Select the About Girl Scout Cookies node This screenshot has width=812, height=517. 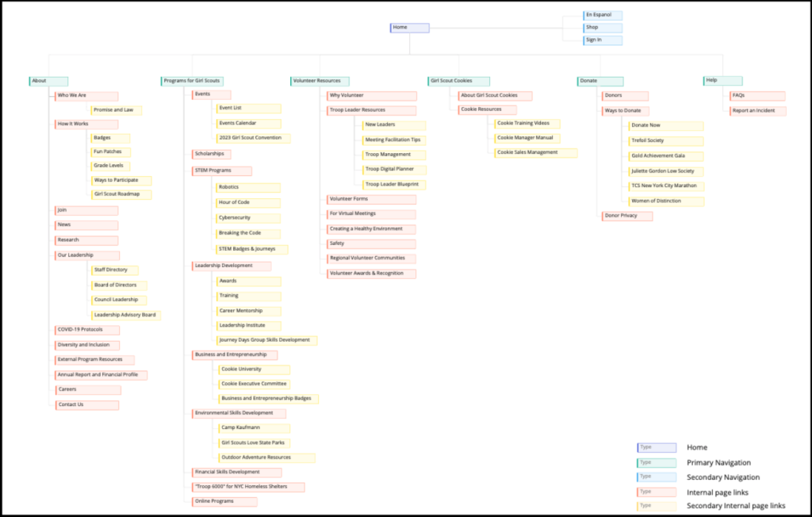pos(495,97)
